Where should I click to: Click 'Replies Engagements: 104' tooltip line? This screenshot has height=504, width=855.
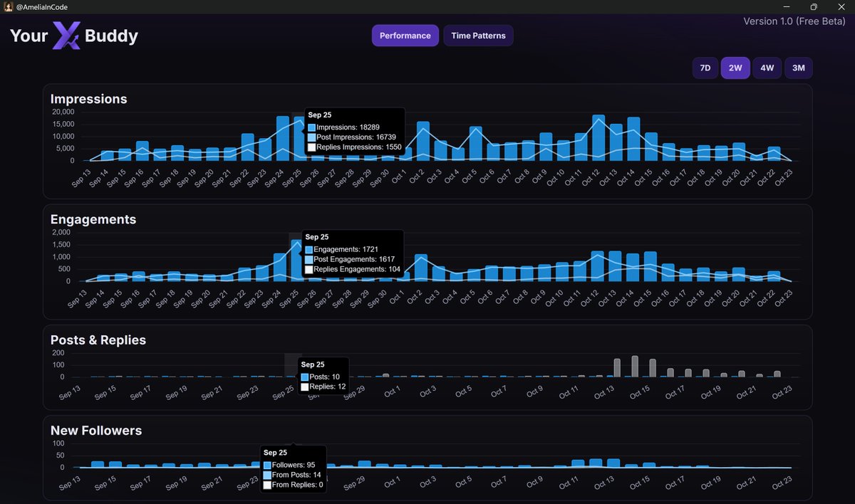click(357, 270)
